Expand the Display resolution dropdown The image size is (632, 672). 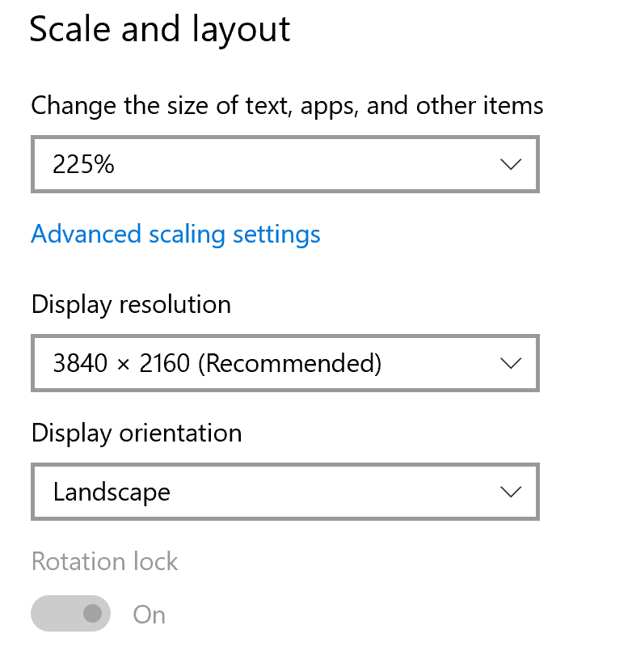[284, 363]
